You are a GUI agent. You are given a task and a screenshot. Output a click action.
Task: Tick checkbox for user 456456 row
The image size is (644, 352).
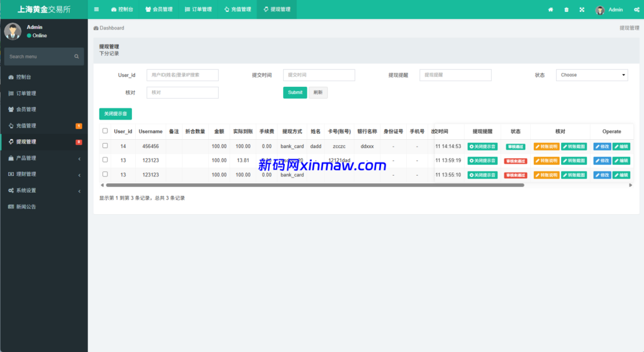click(x=105, y=145)
